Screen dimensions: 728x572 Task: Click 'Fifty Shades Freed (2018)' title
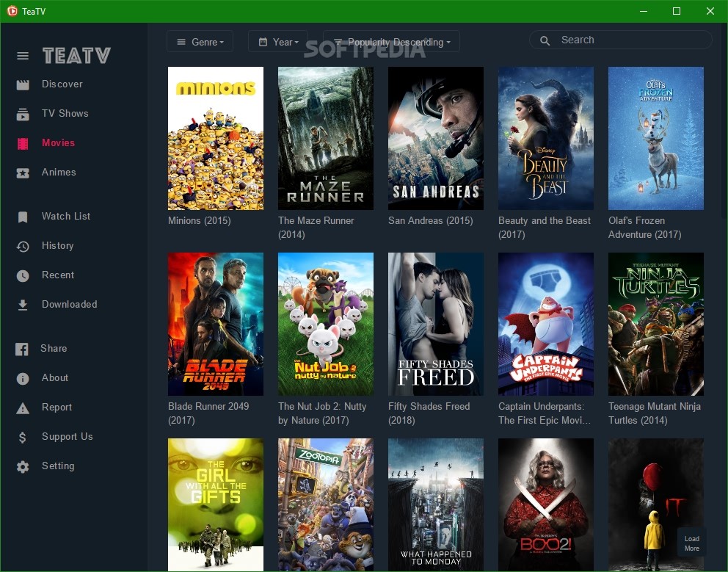pyautogui.click(x=429, y=413)
